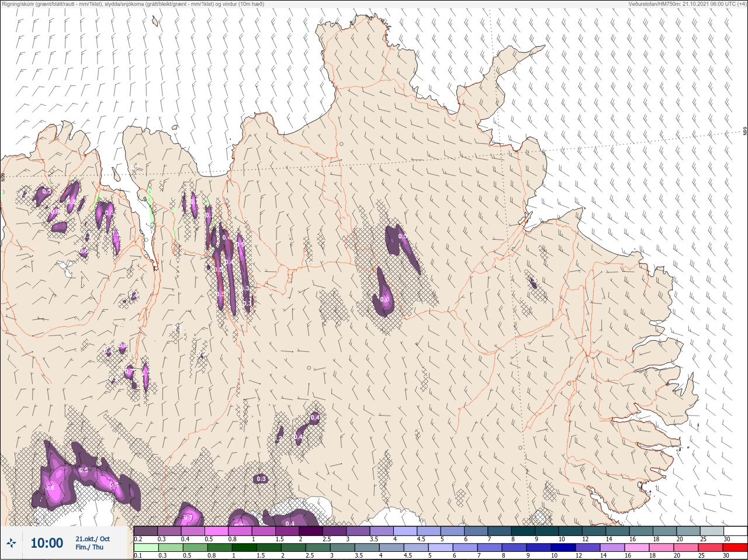
Task: Select the light pink swatch at 16 in rain legend
Action: coord(637,548)
